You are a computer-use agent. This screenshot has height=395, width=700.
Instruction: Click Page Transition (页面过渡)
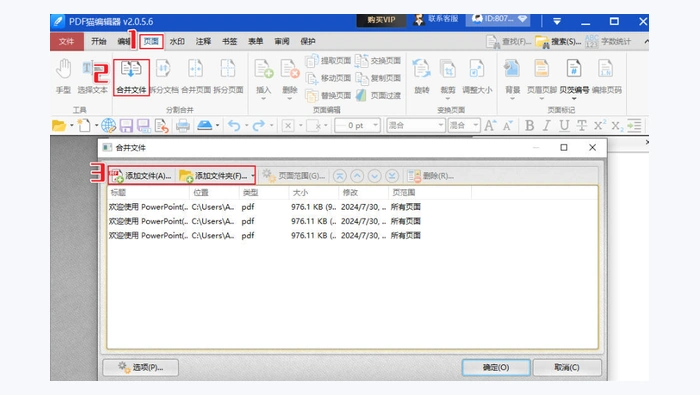pyautogui.click(x=378, y=95)
